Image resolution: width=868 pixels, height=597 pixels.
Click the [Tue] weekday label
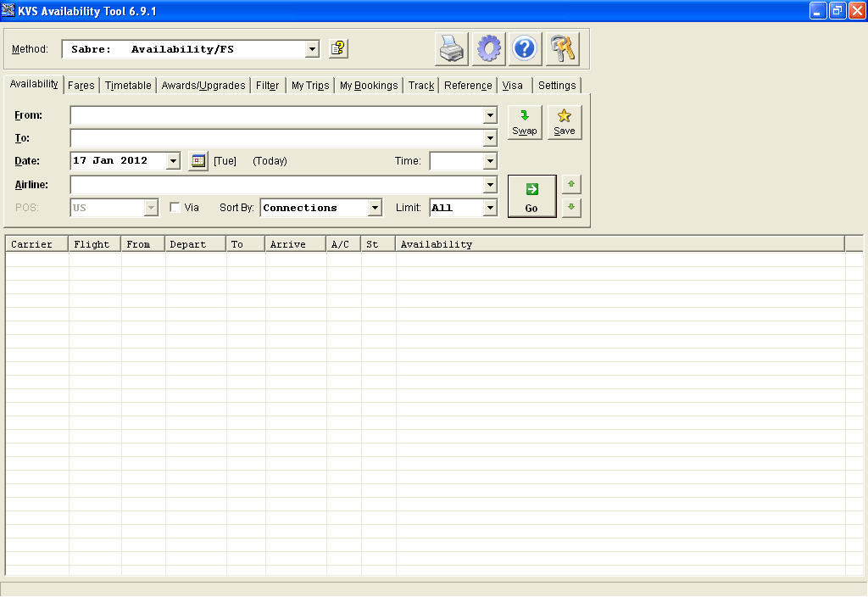(x=225, y=161)
